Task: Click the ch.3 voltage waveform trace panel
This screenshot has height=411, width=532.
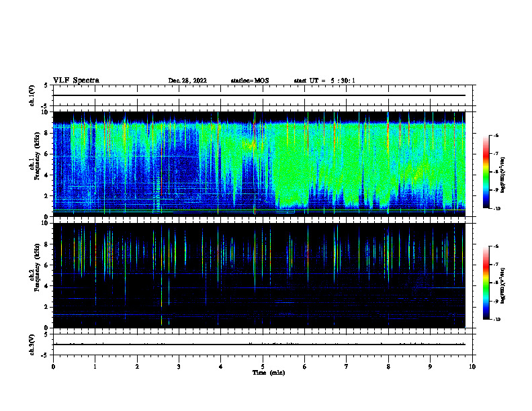Action: (263, 345)
